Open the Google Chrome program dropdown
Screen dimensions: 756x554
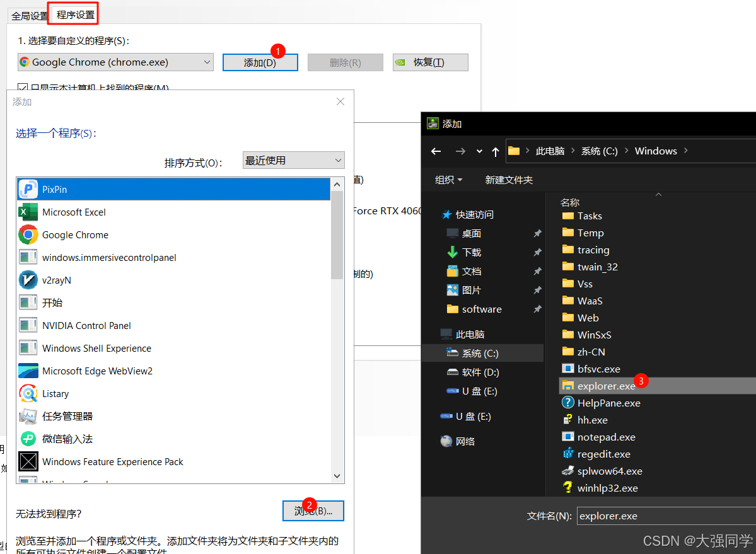coord(116,62)
